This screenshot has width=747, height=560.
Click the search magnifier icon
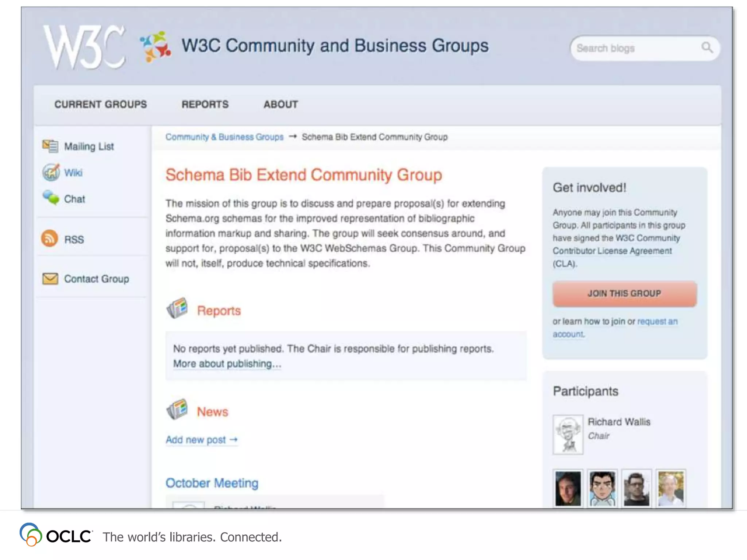707,47
